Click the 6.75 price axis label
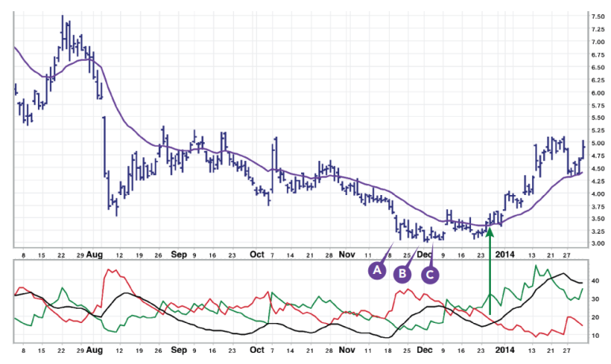The width and height of the screenshot is (611, 364). pyautogui.click(x=598, y=55)
